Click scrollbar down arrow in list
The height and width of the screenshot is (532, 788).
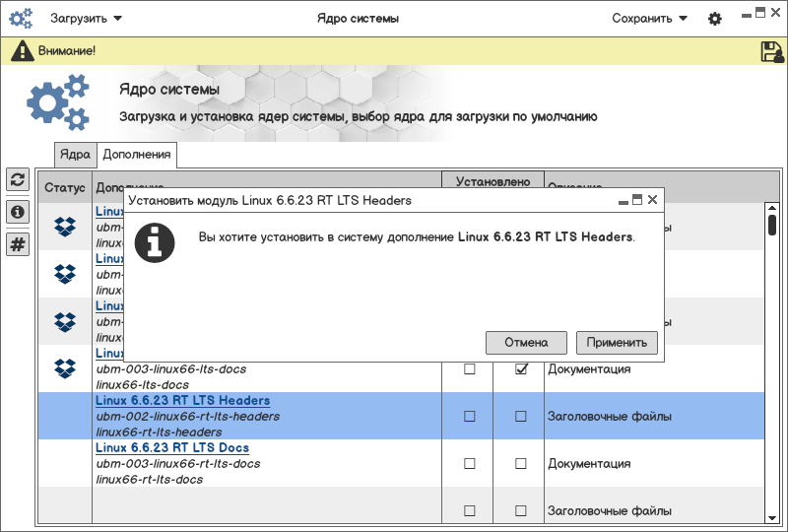tap(772, 518)
